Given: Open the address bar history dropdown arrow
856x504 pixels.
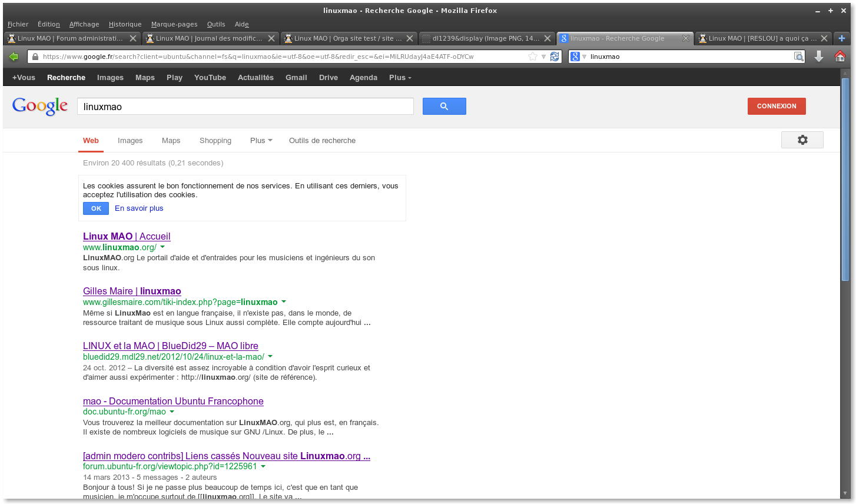Looking at the screenshot, I should pyautogui.click(x=544, y=57).
